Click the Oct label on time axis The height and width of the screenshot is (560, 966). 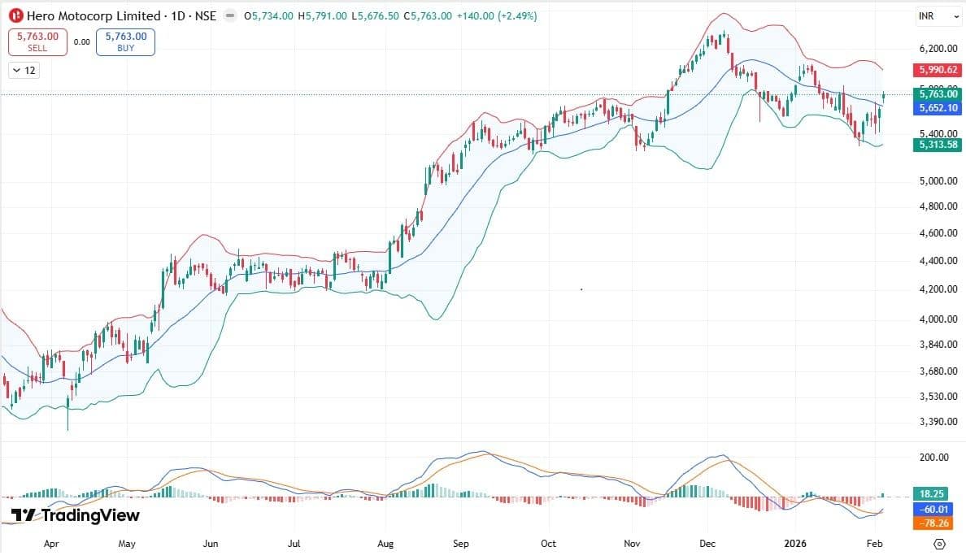[x=548, y=544]
